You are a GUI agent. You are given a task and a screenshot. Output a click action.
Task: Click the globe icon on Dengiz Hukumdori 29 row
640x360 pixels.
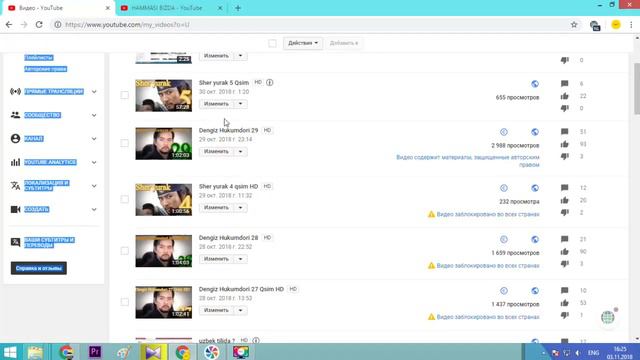(535, 132)
